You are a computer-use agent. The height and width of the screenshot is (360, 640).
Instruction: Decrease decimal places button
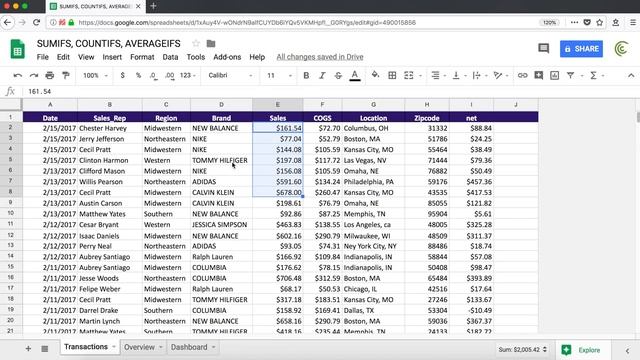coord(153,76)
